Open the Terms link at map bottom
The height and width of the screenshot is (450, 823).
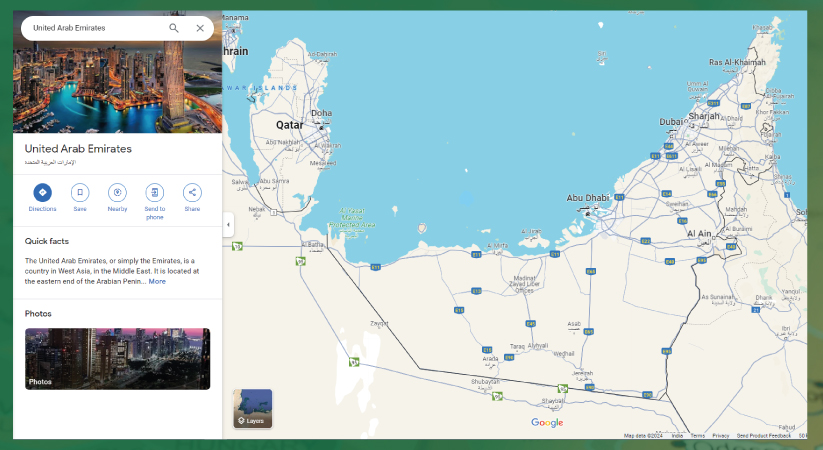698,436
